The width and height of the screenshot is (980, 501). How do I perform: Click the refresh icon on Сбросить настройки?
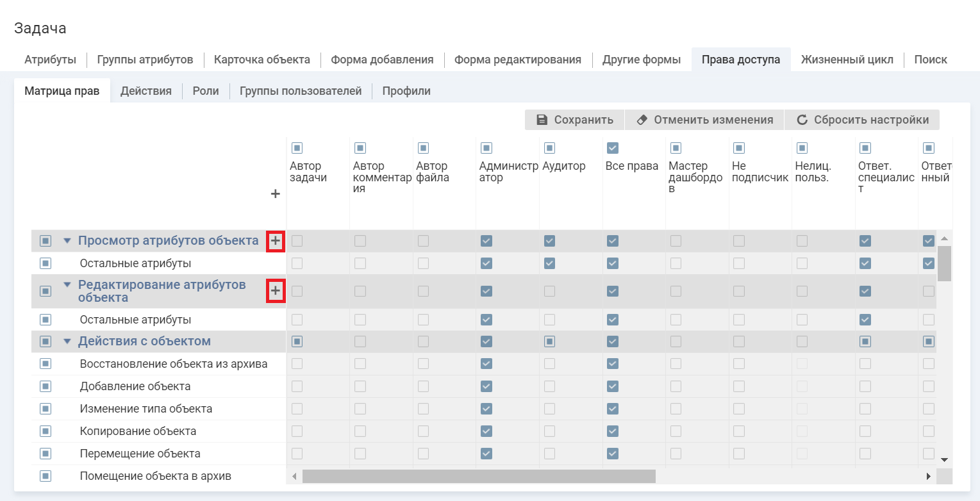pyautogui.click(x=802, y=120)
